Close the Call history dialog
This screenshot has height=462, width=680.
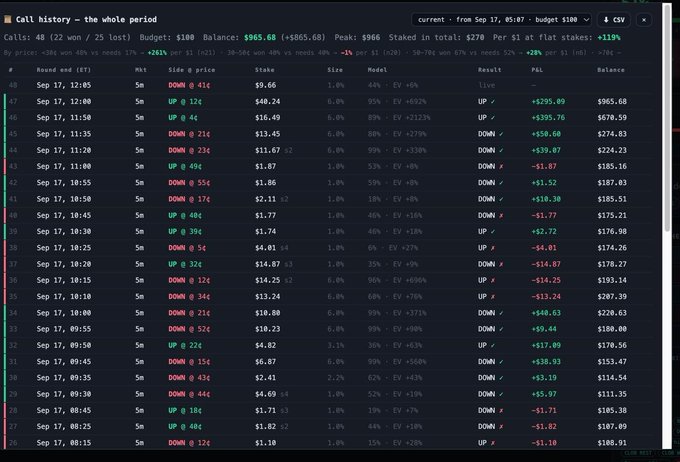click(x=644, y=20)
